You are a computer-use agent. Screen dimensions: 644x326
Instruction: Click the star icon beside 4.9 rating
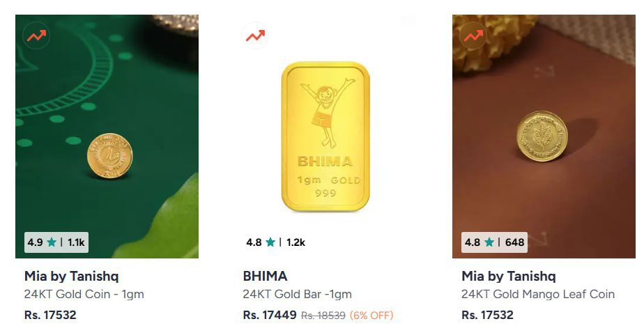point(52,242)
